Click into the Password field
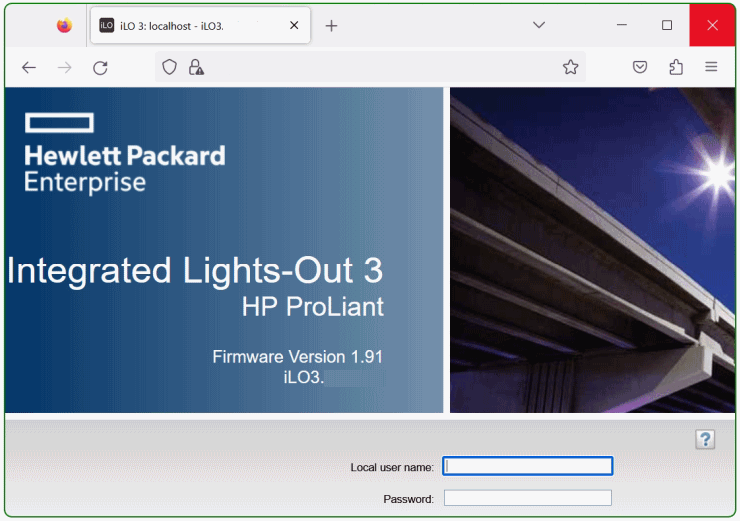 [x=528, y=498]
